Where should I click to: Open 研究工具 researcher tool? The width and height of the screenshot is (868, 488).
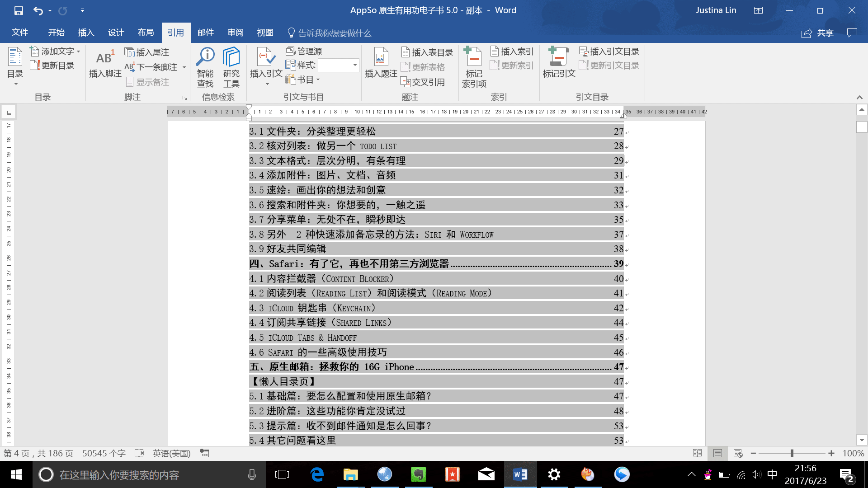pos(231,67)
